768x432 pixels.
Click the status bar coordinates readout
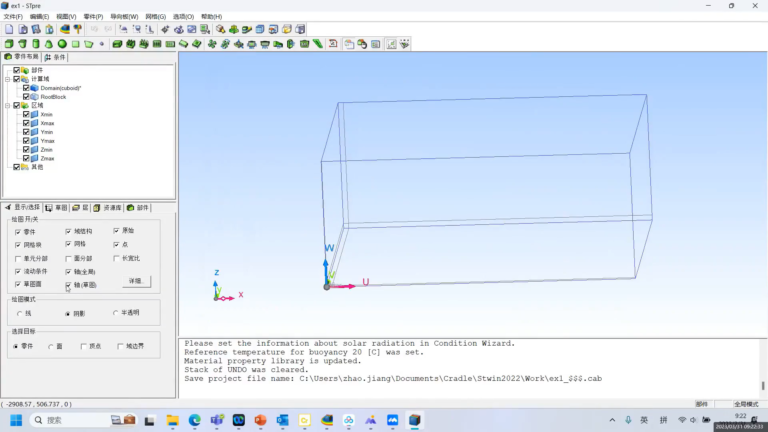click(37, 404)
